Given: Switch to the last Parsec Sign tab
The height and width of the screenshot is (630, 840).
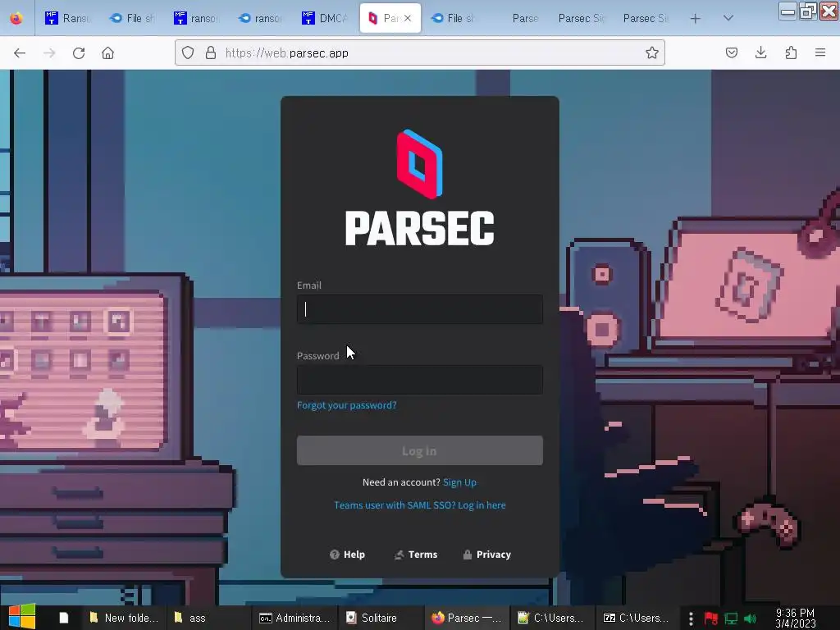Looking at the screenshot, I should (x=646, y=18).
